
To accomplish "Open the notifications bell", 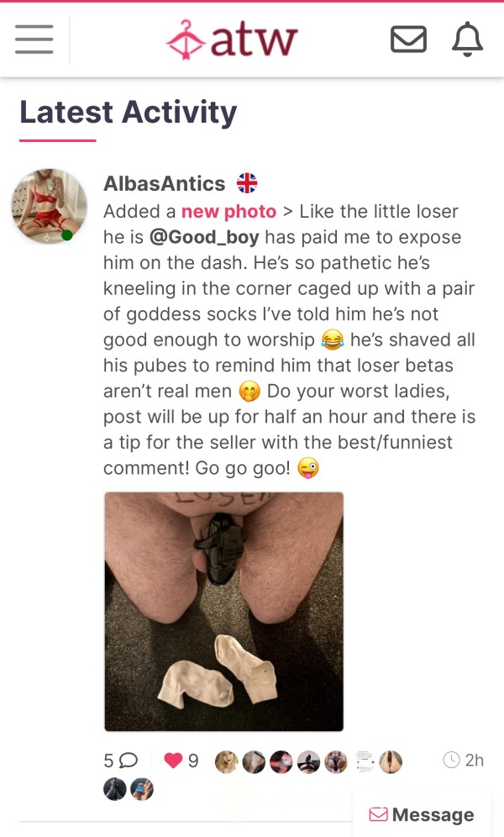I will pyautogui.click(x=467, y=39).
